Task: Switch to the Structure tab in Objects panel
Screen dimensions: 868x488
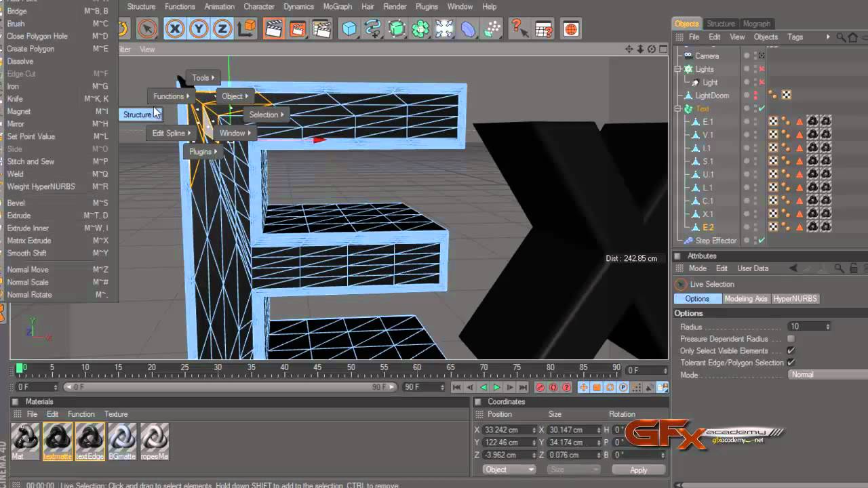Action: point(721,24)
